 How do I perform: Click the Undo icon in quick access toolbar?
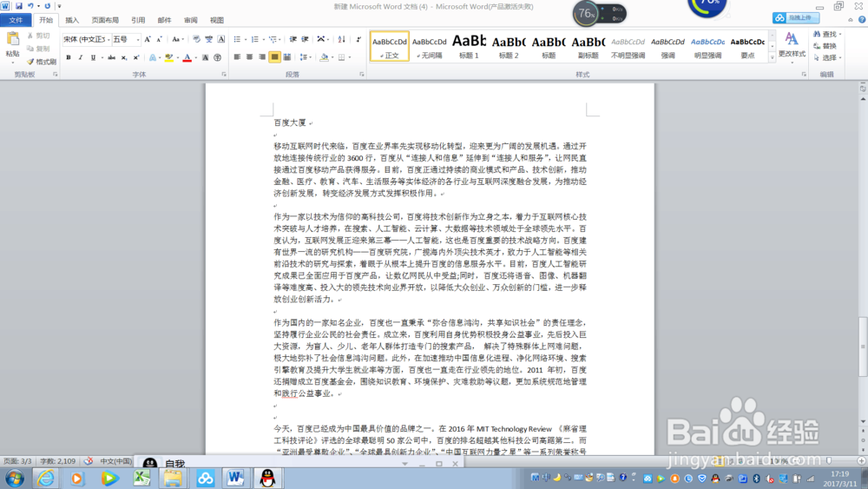[30, 6]
